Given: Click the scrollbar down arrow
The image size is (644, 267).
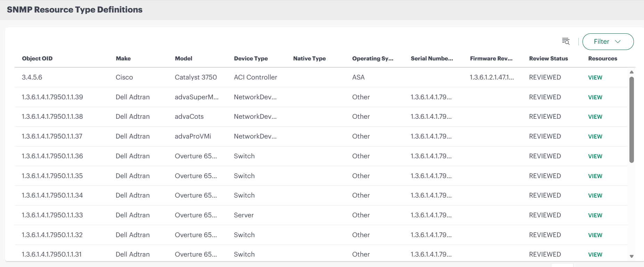Looking at the screenshot, I should [x=631, y=257].
